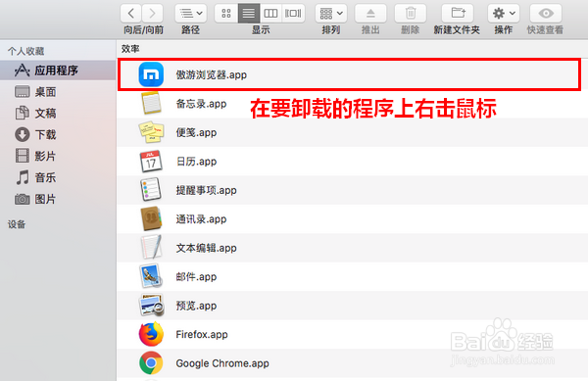Click the 邮件.app file name
The image size is (588, 381).
tap(197, 277)
